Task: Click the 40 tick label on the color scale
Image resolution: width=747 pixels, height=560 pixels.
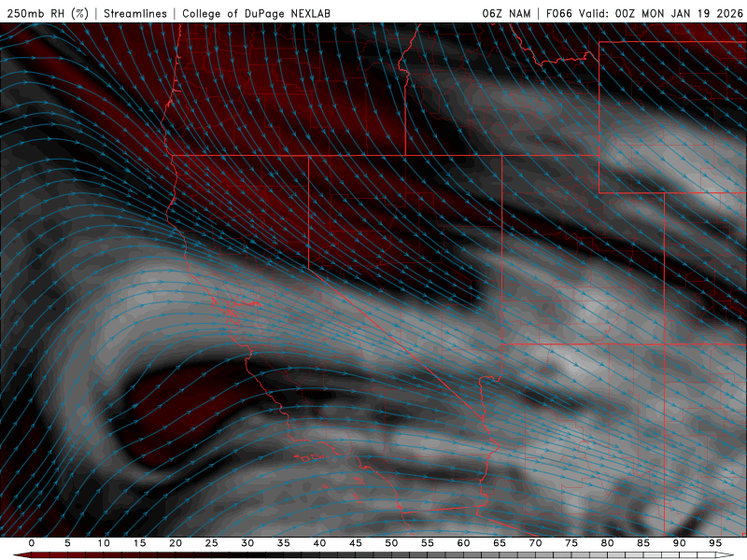Action: pos(319,543)
